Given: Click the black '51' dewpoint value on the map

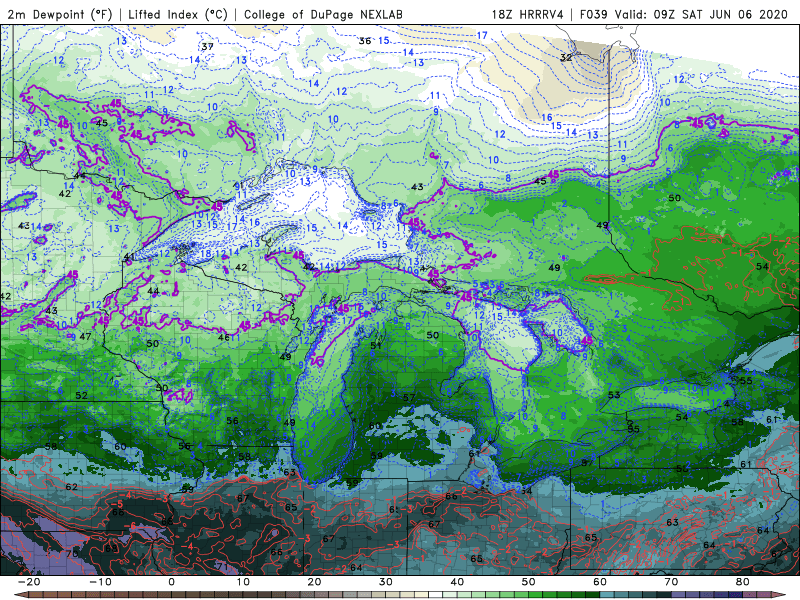Looking at the screenshot, I should click(x=376, y=345).
